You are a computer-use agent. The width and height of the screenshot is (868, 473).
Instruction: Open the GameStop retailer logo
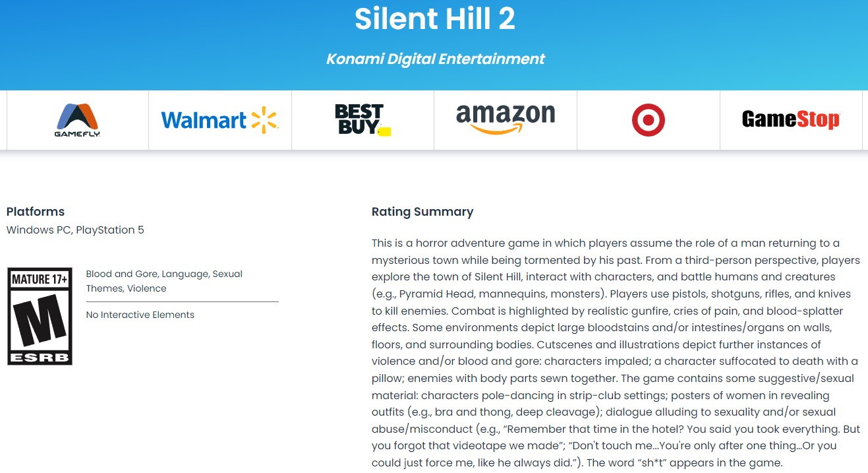(791, 119)
